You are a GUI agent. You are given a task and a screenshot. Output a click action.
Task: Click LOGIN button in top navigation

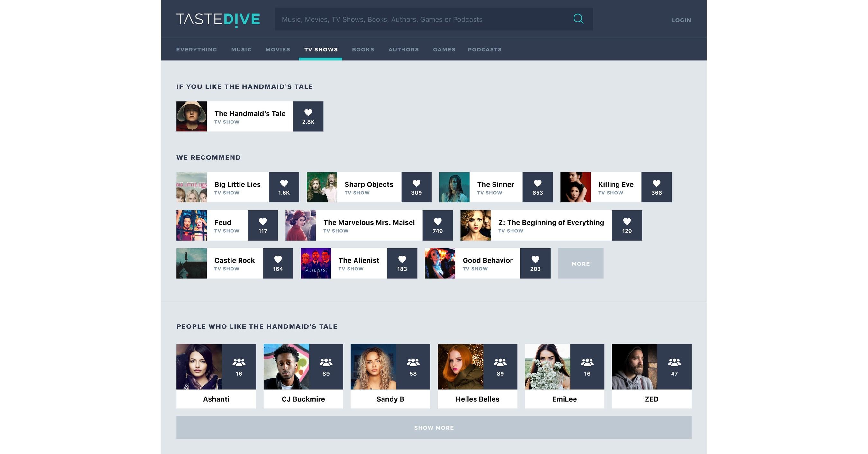[681, 19]
